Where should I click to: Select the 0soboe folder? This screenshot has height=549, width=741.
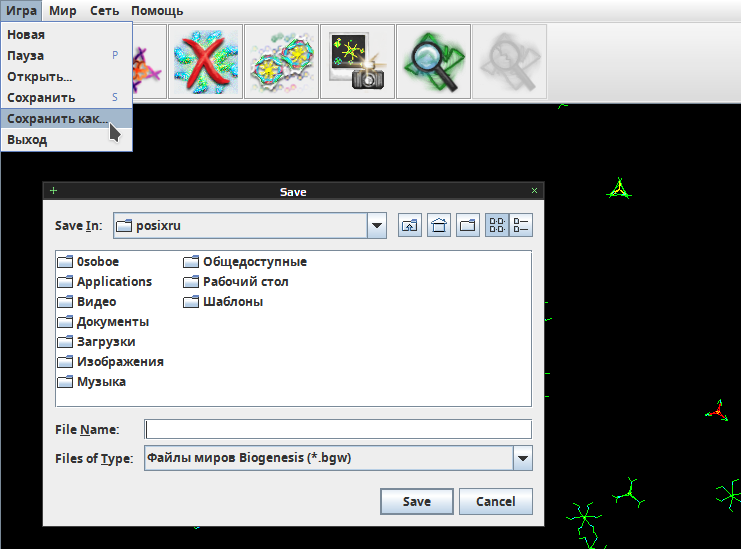88,261
